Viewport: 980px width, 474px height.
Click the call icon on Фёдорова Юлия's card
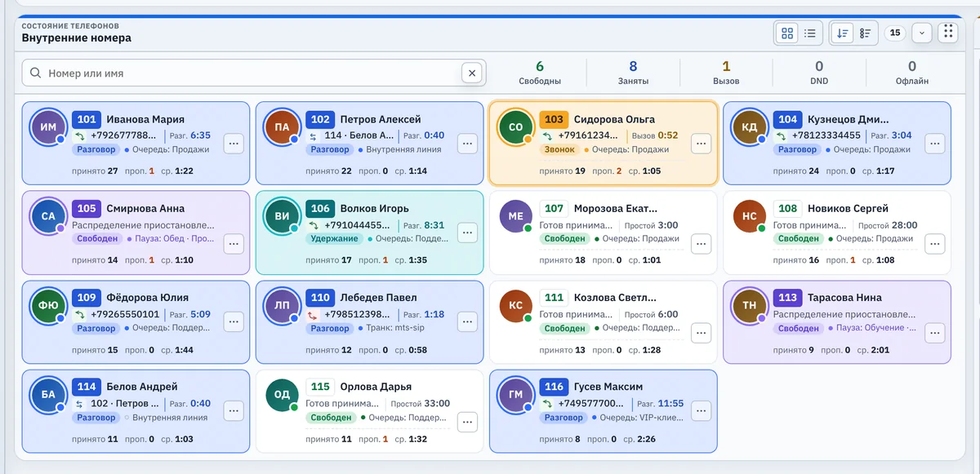(x=79, y=315)
